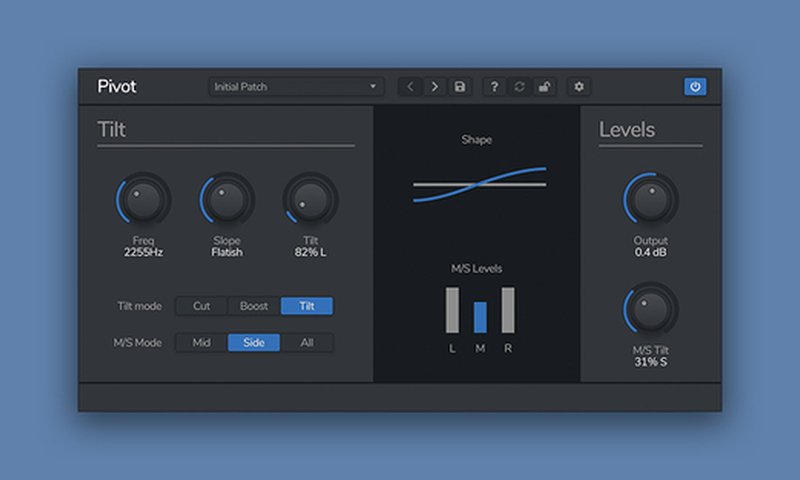
Task: Toggle the padlock lock icon
Action: pos(544,87)
